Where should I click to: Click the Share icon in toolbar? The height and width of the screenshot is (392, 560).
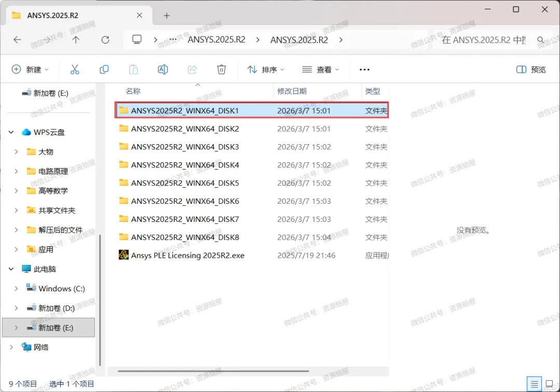[192, 69]
